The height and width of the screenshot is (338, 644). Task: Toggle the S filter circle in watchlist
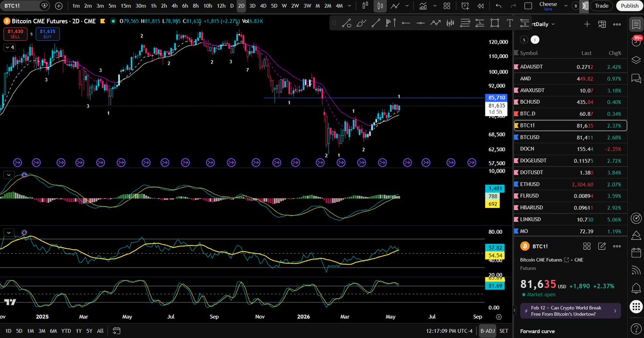[524, 39]
